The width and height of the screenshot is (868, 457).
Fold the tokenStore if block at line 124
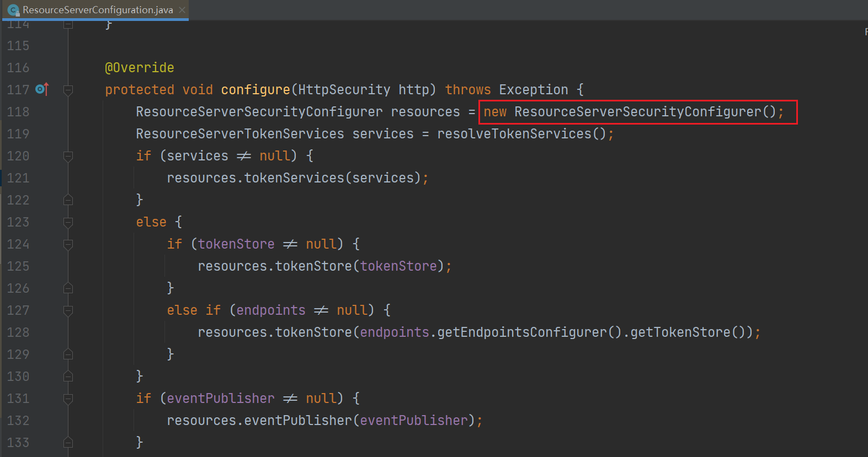(x=68, y=244)
